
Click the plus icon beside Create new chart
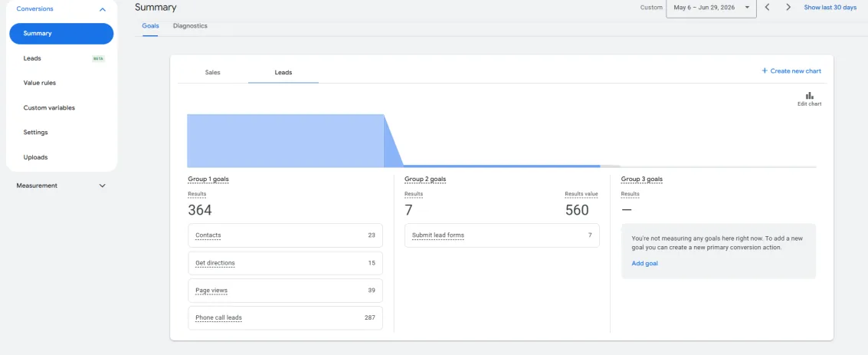[x=765, y=71]
